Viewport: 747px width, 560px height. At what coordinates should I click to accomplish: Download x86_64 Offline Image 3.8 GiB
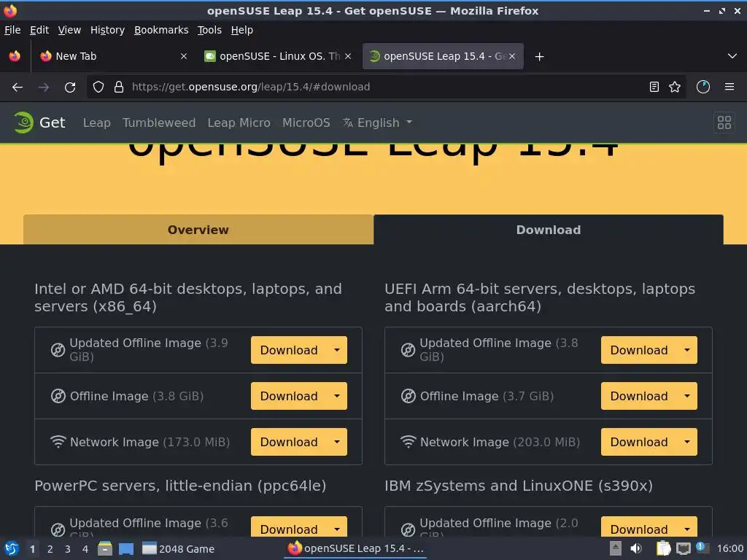(289, 396)
